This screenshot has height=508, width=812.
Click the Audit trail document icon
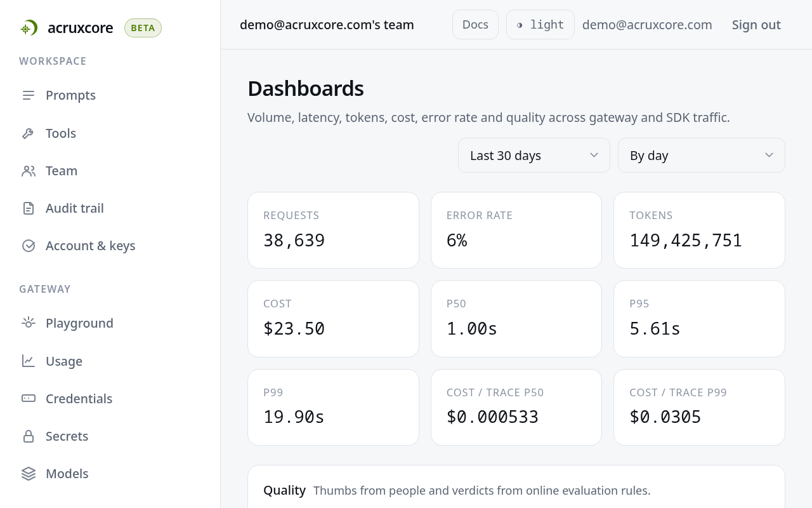pos(29,208)
